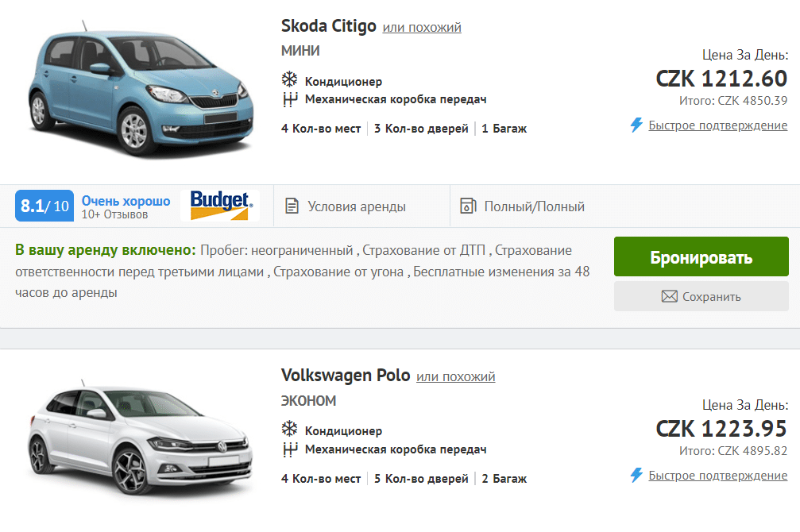800x532 pixels.
Task: Click the snowflake air conditioner icon for Skoda Citigo
Action: pos(288,80)
